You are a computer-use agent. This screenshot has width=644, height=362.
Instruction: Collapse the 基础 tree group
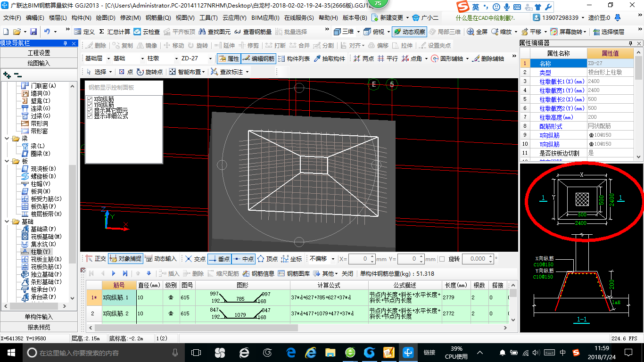point(7,222)
